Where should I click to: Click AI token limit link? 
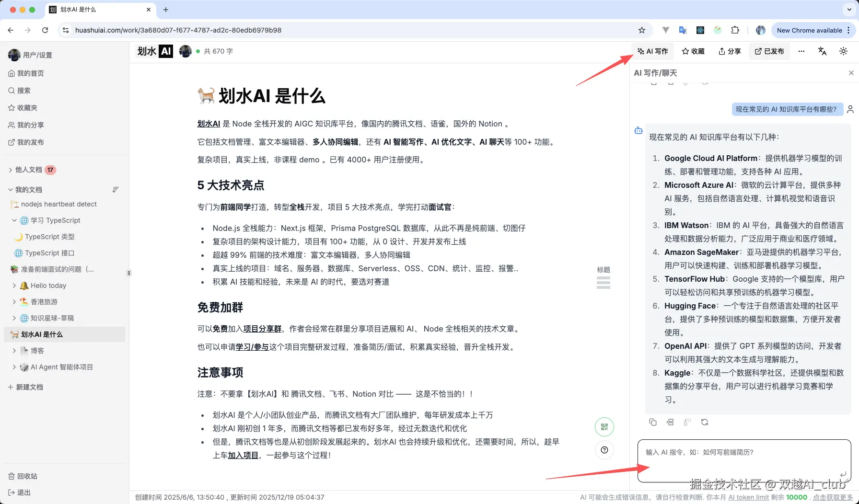point(748,497)
